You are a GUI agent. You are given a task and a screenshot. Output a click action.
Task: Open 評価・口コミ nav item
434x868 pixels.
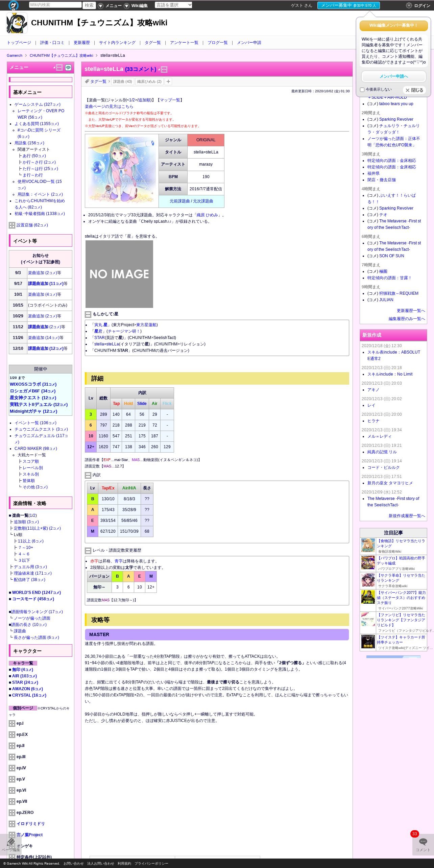[x=52, y=43]
